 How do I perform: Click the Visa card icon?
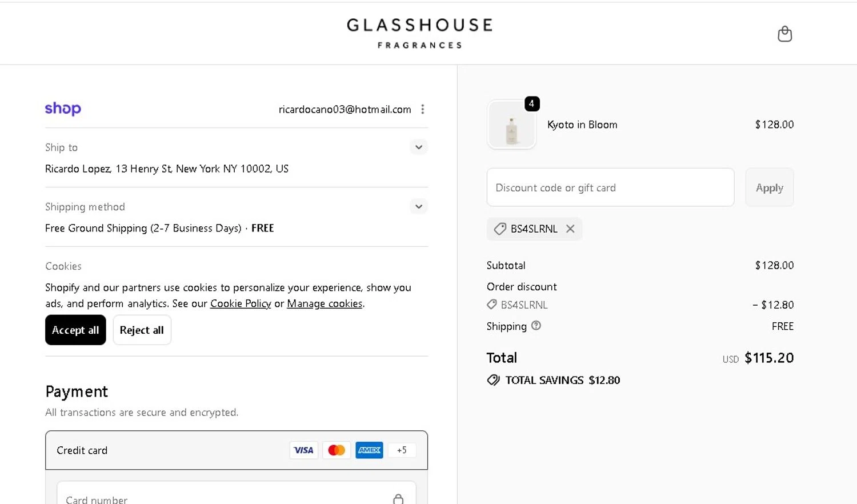point(303,450)
